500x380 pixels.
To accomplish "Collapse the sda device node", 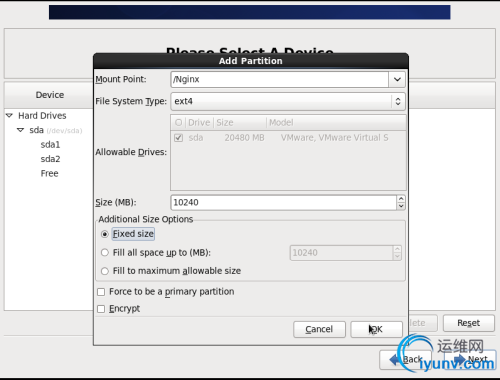I will (x=20, y=130).
